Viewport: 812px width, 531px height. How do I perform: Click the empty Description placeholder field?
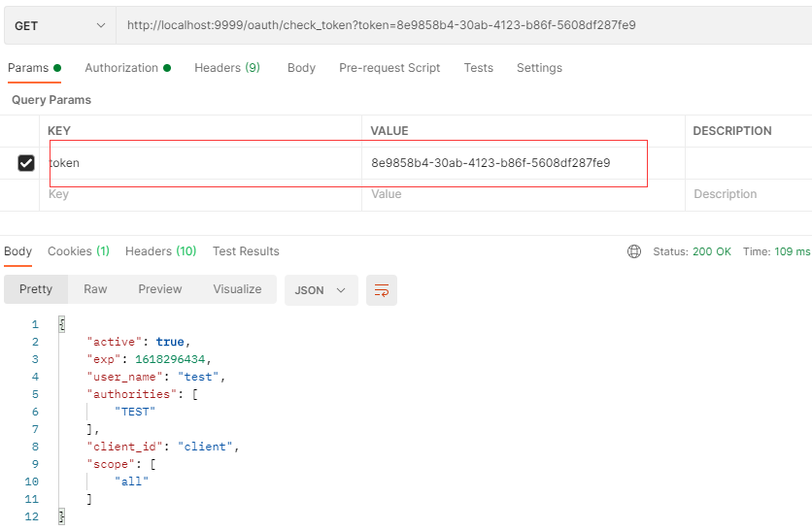[x=748, y=194]
